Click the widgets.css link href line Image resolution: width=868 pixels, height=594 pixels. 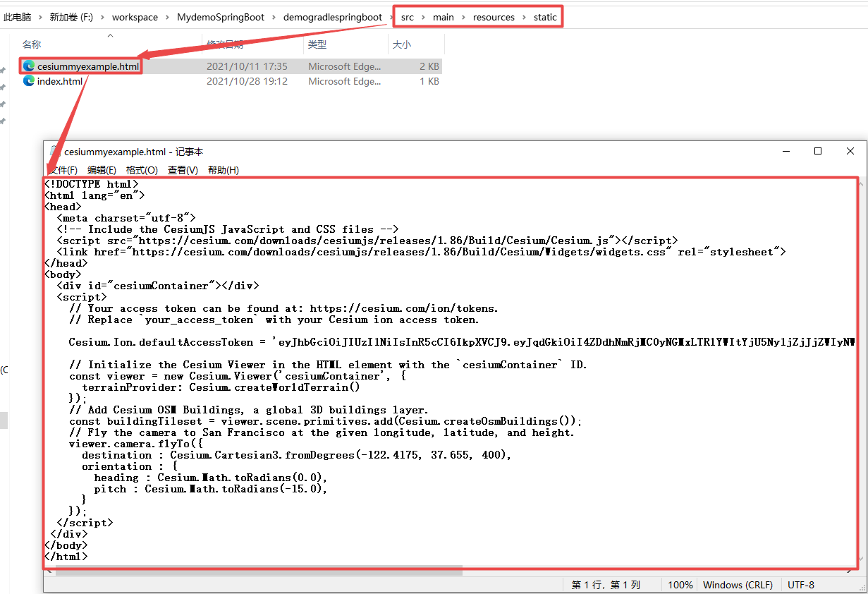(421, 252)
